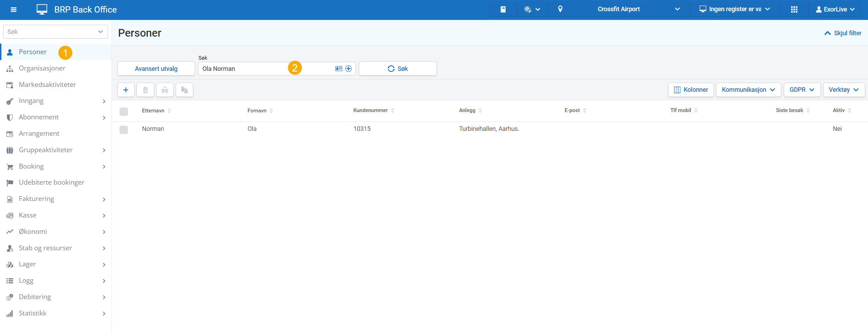The image size is (868, 333).
Task: Open the Ingen register dropdown
Action: tap(735, 9)
